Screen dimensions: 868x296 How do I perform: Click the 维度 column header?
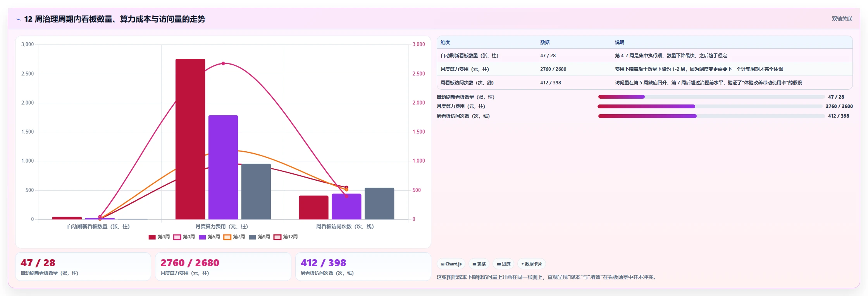[x=445, y=43]
